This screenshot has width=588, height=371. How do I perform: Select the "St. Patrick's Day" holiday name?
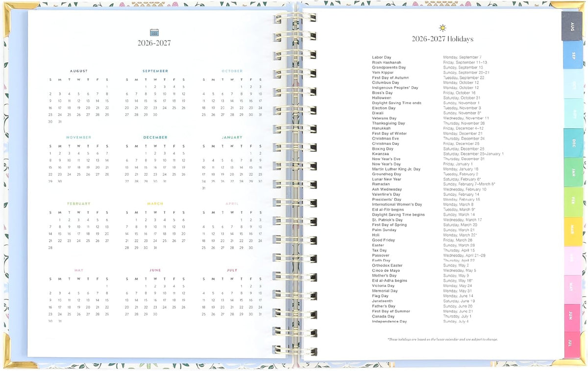pos(387,220)
